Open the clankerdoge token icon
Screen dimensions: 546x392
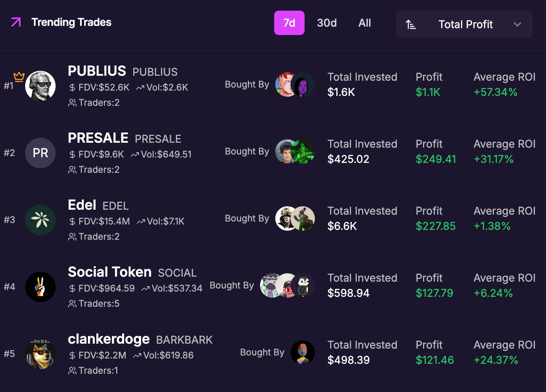pyautogui.click(x=40, y=354)
